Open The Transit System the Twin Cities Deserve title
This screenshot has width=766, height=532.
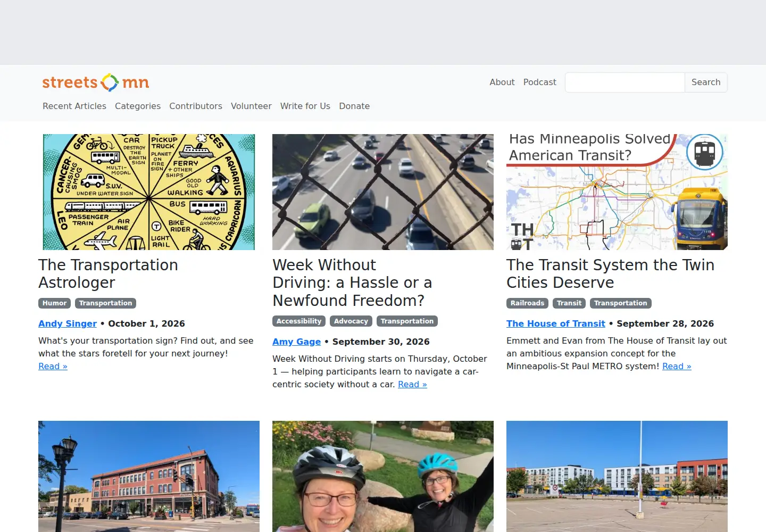pos(610,273)
